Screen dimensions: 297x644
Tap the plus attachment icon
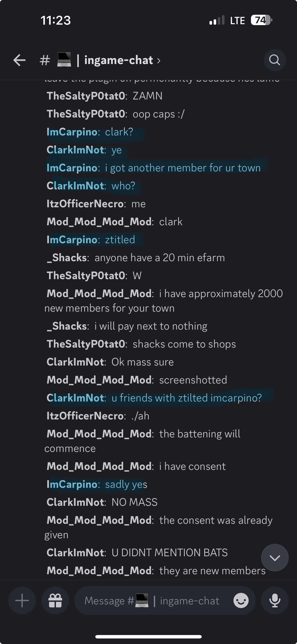click(x=22, y=600)
